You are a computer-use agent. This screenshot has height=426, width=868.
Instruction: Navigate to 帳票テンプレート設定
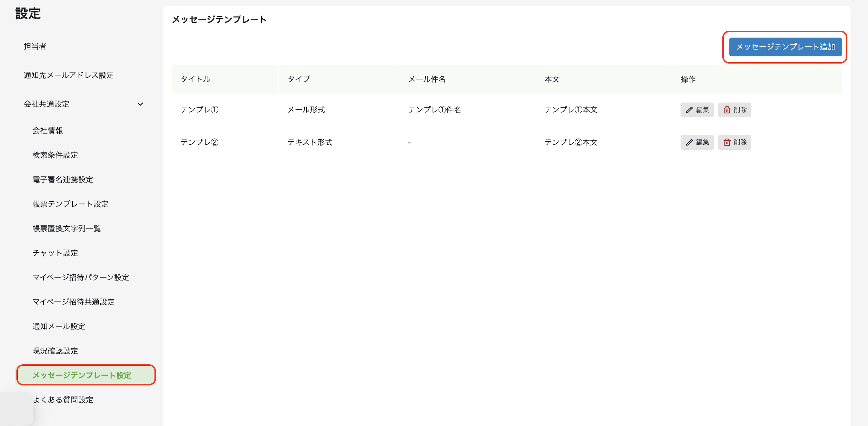coord(71,204)
